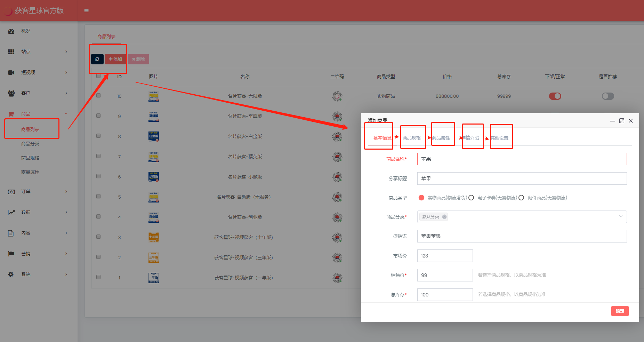The image size is (644, 342).
Task: Open the 其他设置 tab
Action: [500, 138]
